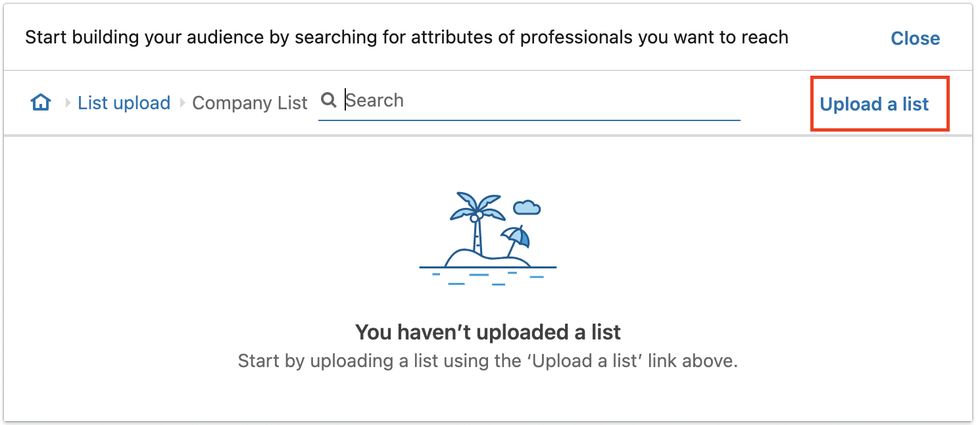Dismiss the panel with the Close link
The height and width of the screenshot is (425, 980).
pyautogui.click(x=916, y=38)
